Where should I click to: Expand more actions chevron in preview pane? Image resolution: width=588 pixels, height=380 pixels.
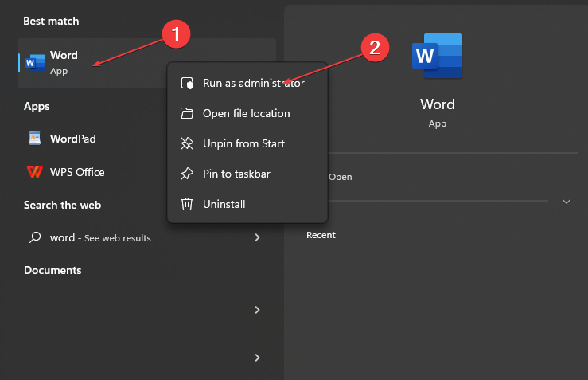click(567, 202)
